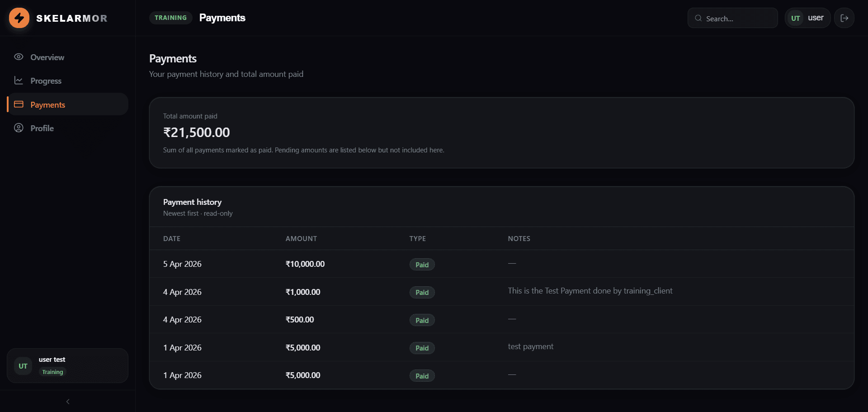Click the TYPE column header
This screenshot has width=868, height=412.
[x=418, y=239]
